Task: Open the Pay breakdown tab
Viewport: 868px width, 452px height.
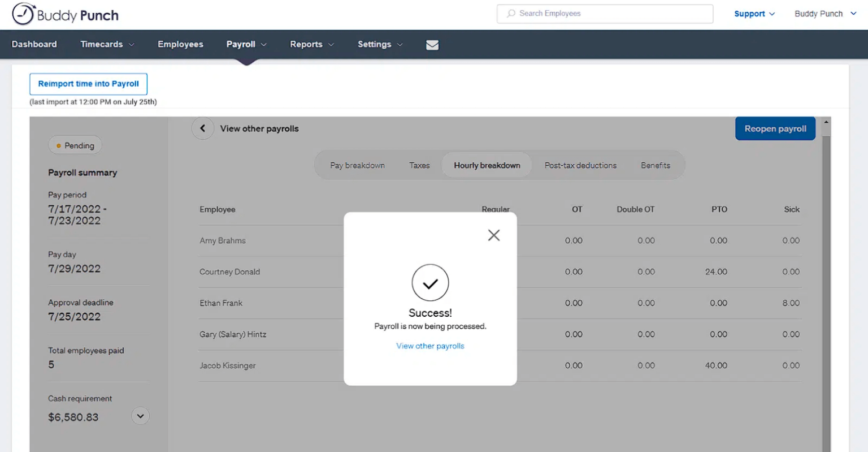Action: click(358, 165)
